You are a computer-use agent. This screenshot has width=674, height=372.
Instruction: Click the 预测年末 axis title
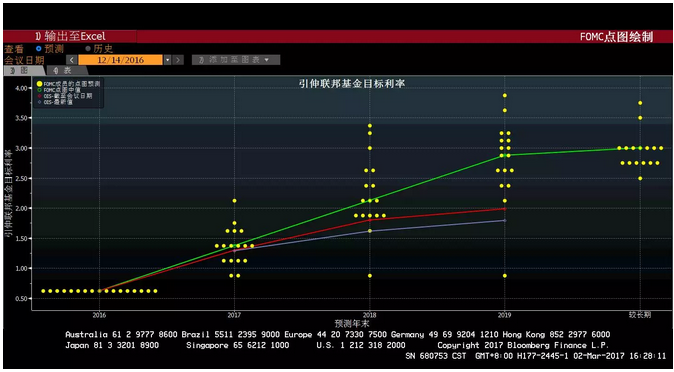pyautogui.click(x=352, y=324)
